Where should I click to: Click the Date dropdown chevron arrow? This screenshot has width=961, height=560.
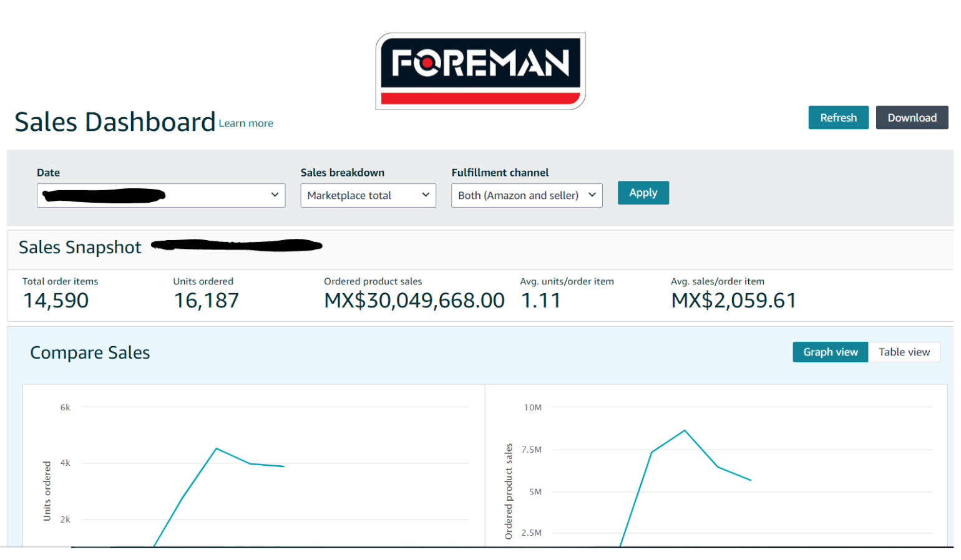click(275, 195)
